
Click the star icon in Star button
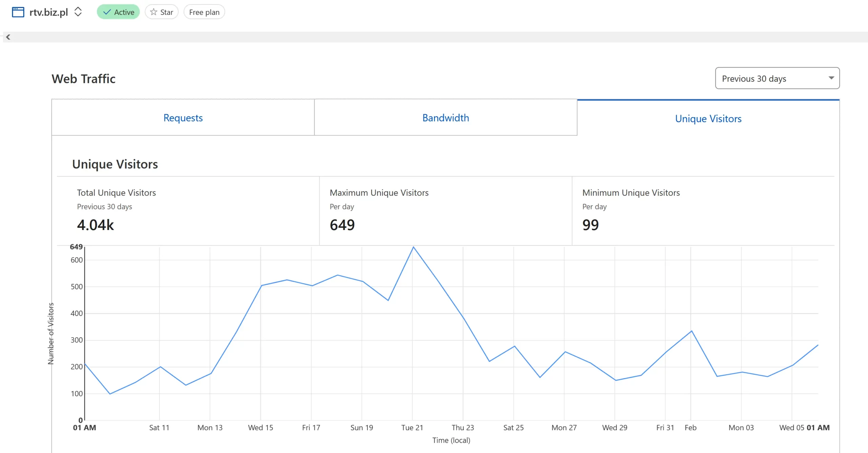154,12
